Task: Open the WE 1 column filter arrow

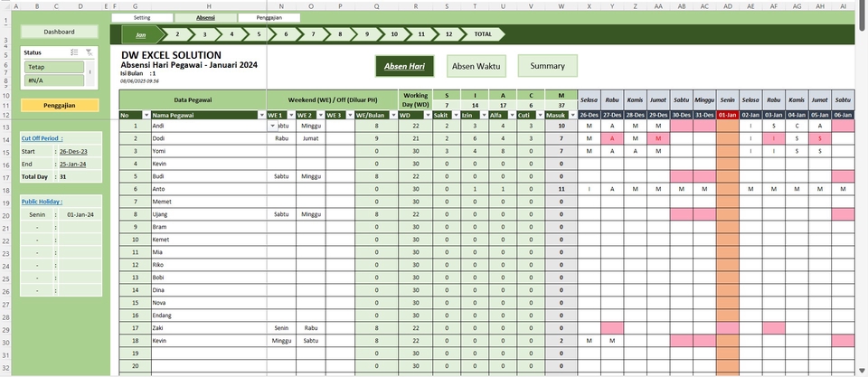Action: [290, 115]
